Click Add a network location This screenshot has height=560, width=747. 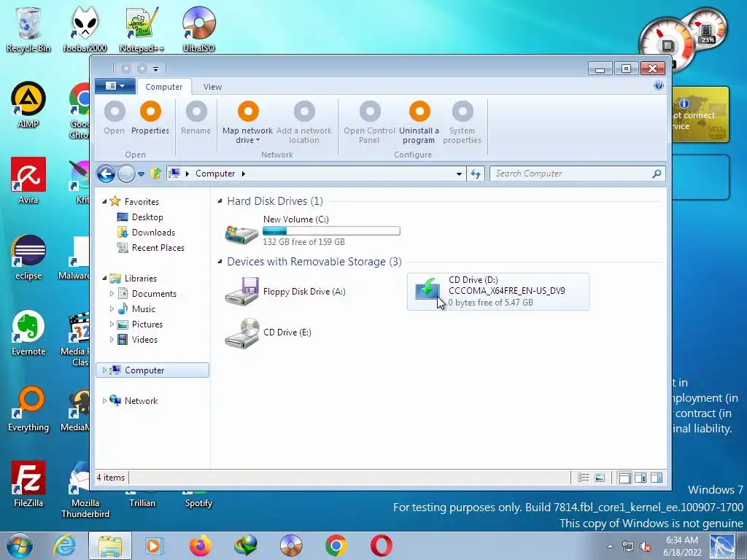(x=304, y=122)
